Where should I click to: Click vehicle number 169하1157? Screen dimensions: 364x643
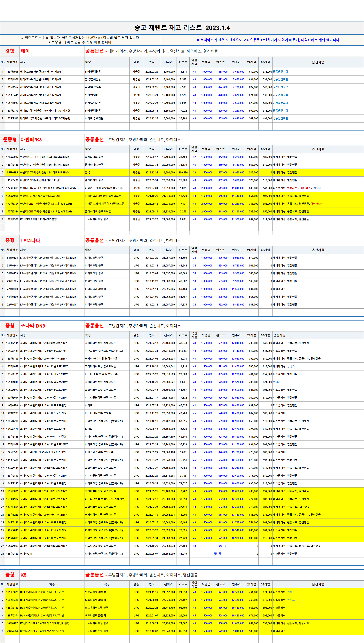12,359
